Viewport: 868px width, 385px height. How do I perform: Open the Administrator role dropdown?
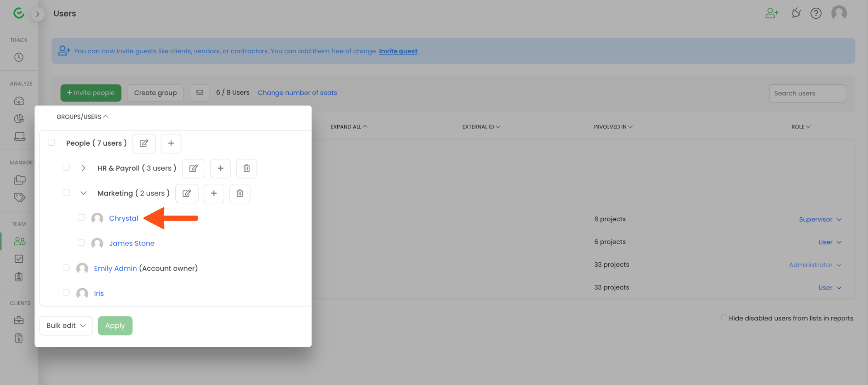(x=815, y=265)
